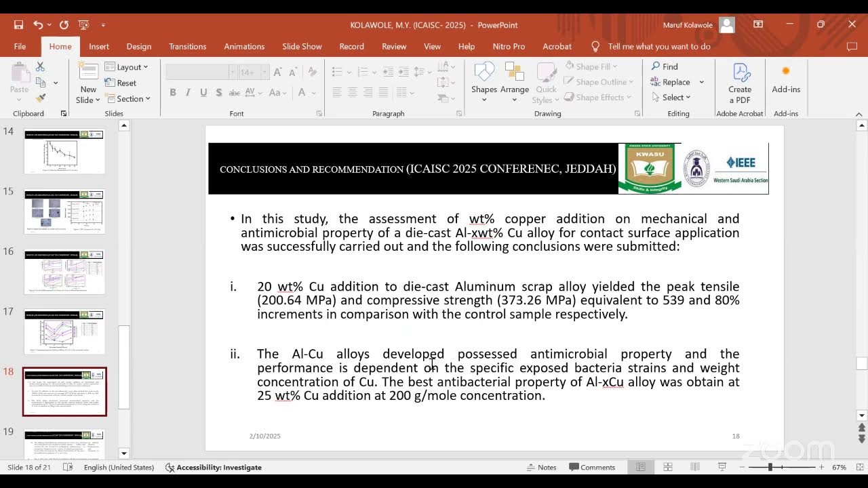
Task: Click the zoom in plus button
Action: coord(822,467)
